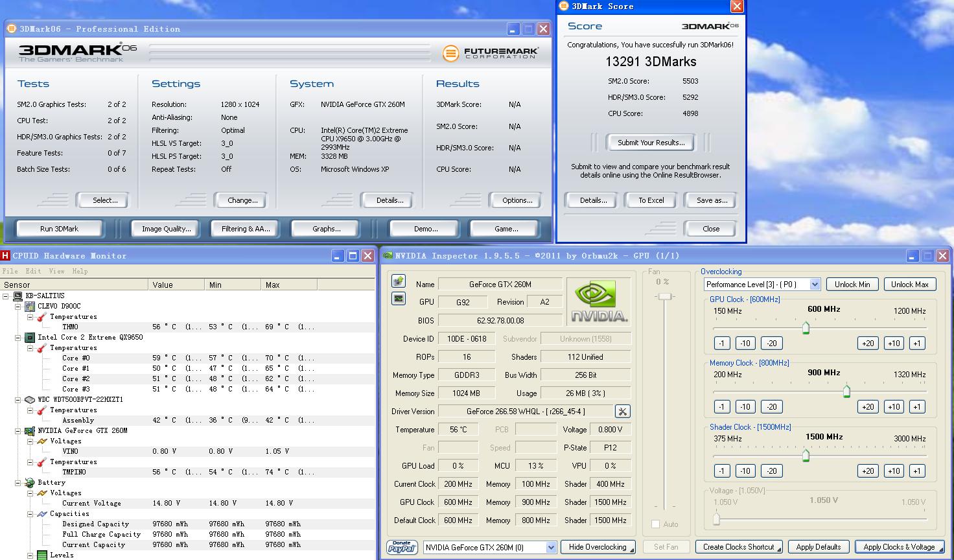Click the Futuremark logo icon

450,53
